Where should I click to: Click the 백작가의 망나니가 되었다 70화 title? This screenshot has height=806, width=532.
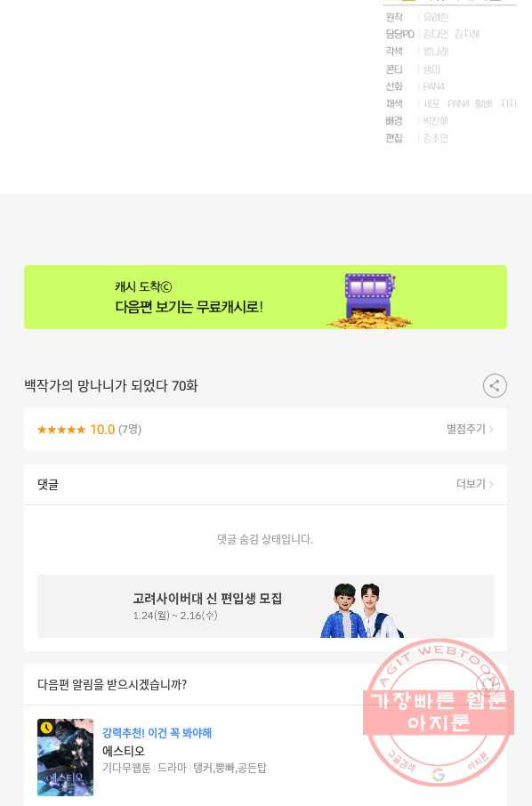pyautogui.click(x=111, y=385)
